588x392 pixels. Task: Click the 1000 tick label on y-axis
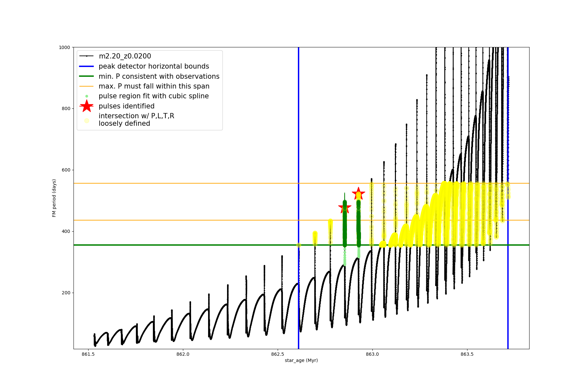[64, 47]
